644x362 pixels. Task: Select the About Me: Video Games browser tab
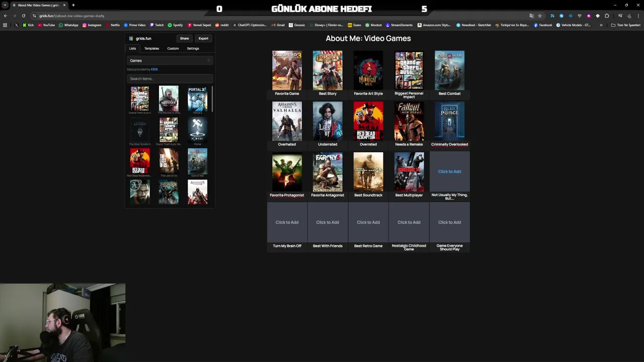click(x=39, y=5)
